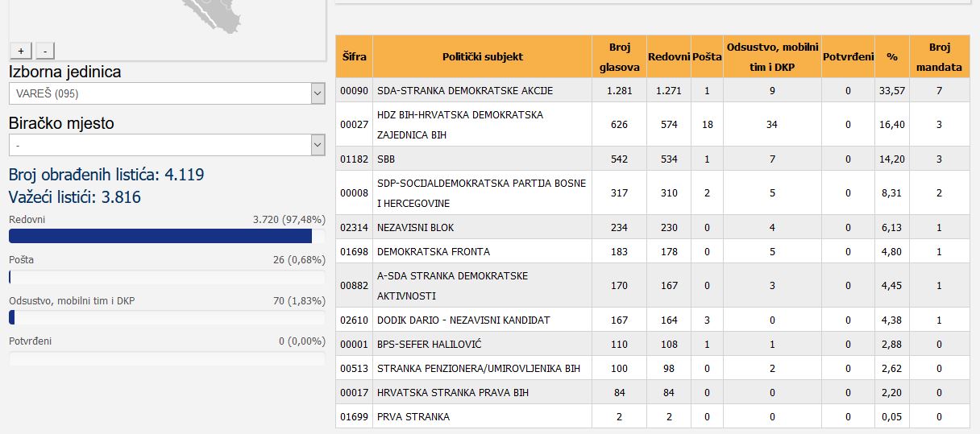Click the Važeći listići: 3.816 text
980x434 pixels.
[x=77, y=197]
